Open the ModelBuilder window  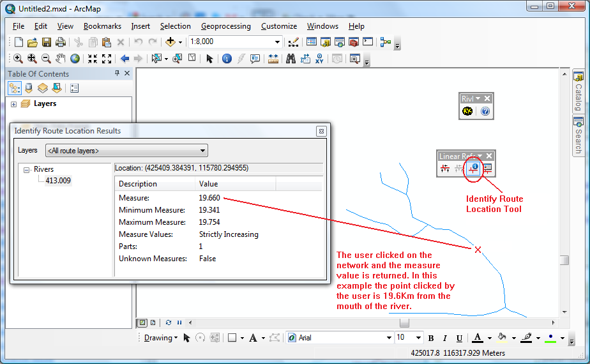point(386,42)
